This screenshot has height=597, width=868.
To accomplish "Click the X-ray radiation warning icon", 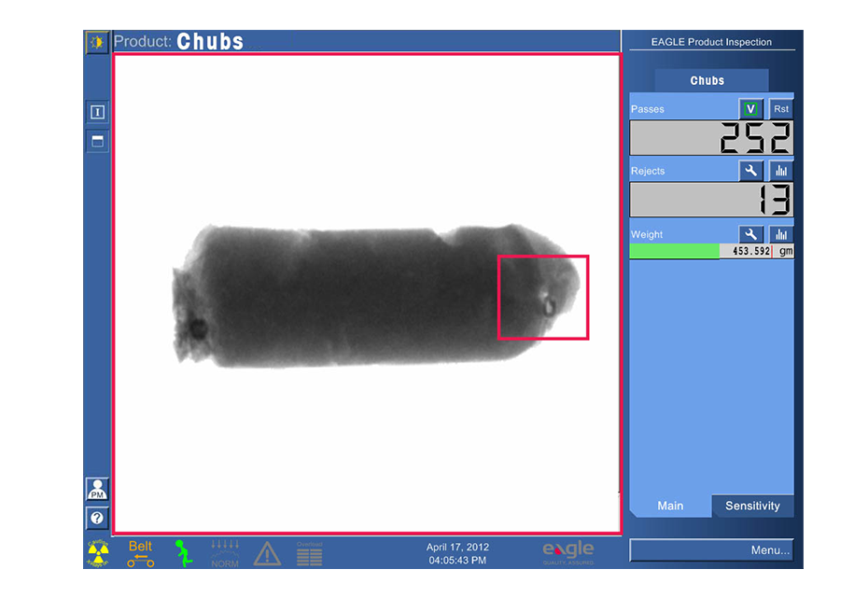I will pyautogui.click(x=99, y=553).
